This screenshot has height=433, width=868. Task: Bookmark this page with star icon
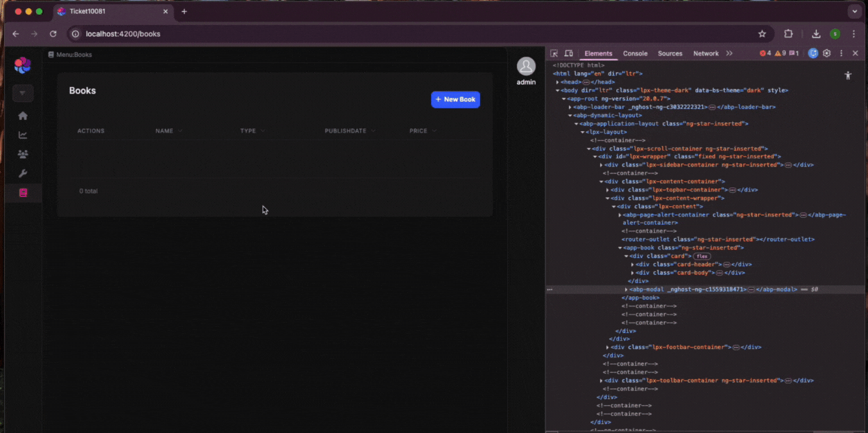(762, 33)
